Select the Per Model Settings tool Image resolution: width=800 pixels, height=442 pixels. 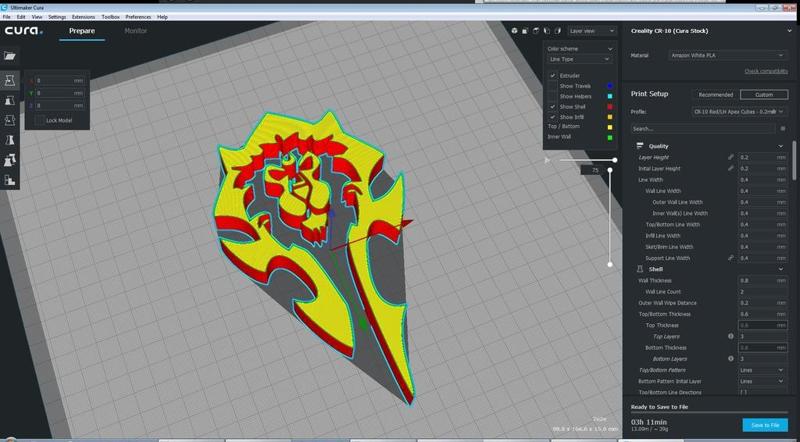[x=10, y=160]
